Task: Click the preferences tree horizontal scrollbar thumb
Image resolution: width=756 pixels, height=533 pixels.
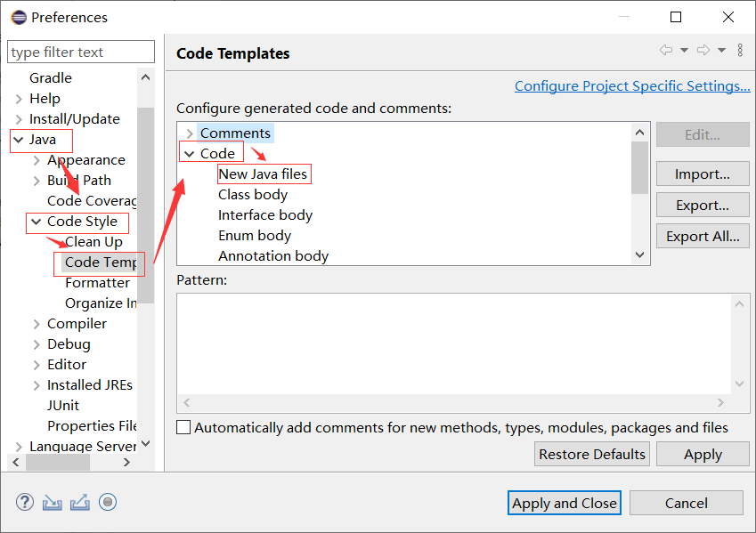Action: (58, 463)
